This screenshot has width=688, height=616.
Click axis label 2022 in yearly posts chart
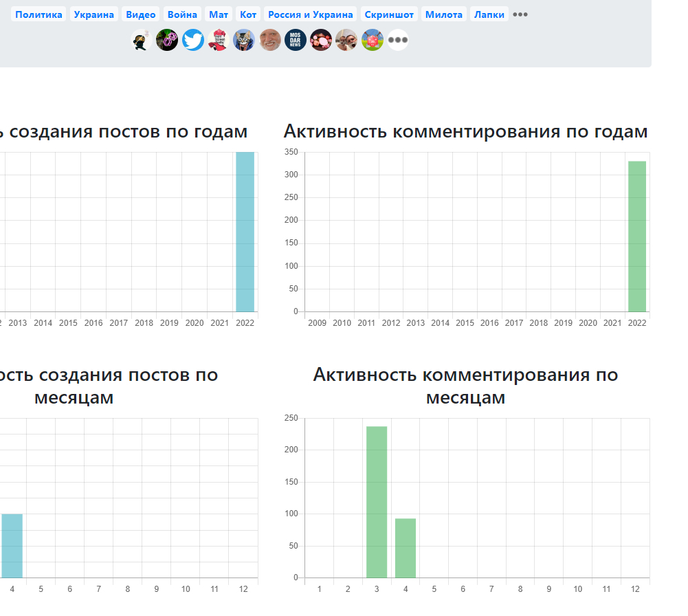(x=245, y=323)
